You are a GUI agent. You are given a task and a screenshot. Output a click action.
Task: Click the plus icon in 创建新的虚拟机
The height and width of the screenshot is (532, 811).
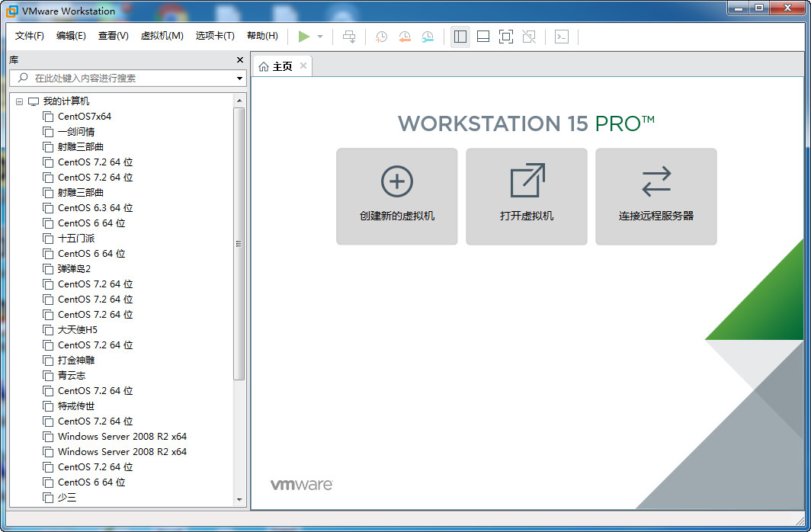396,181
